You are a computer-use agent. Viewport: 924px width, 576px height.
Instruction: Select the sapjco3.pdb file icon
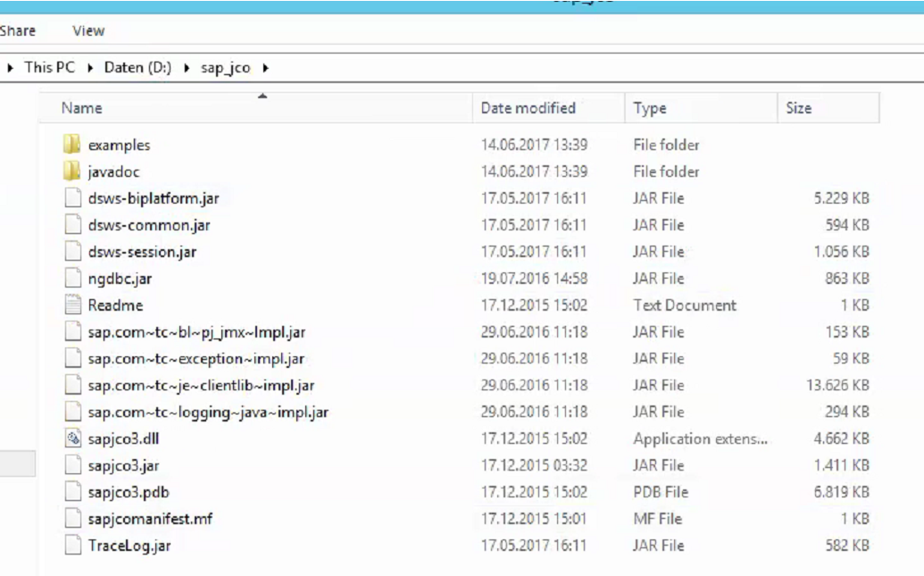[x=72, y=492]
